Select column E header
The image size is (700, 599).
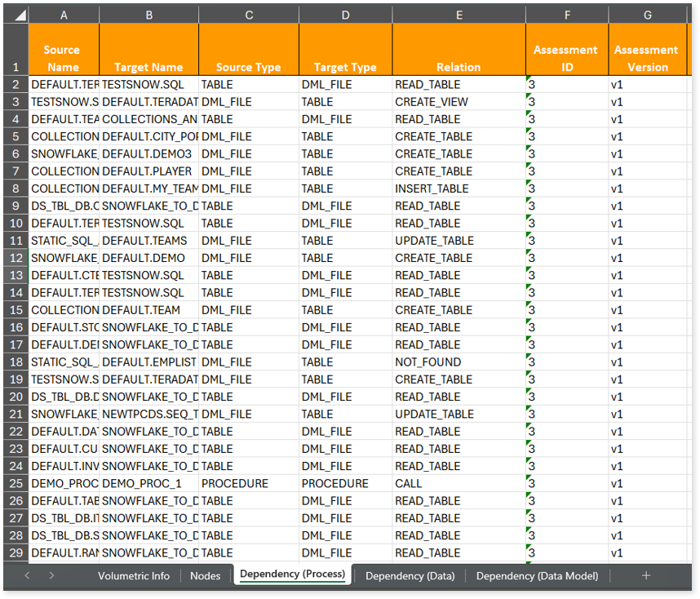click(459, 15)
